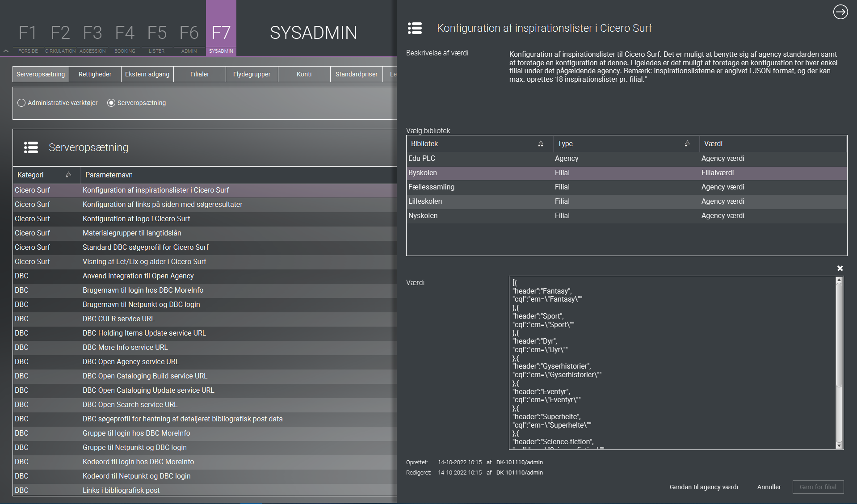Select DBC Open Cataloging Build service URL
This screenshot has height=504, width=857.
click(x=205, y=376)
